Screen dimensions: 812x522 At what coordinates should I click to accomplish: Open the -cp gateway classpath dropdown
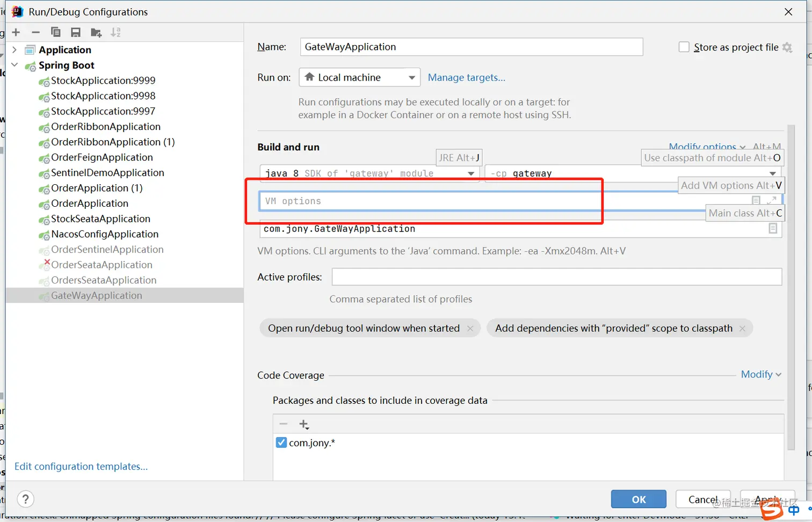(634, 173)
